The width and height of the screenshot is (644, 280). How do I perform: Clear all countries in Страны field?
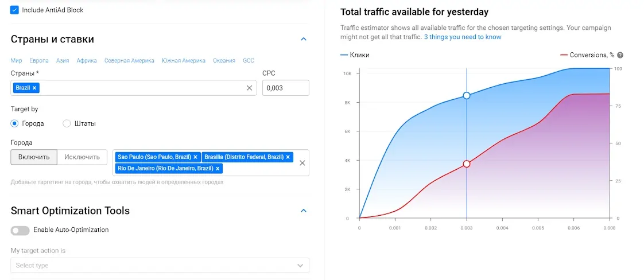pos(249,88)
